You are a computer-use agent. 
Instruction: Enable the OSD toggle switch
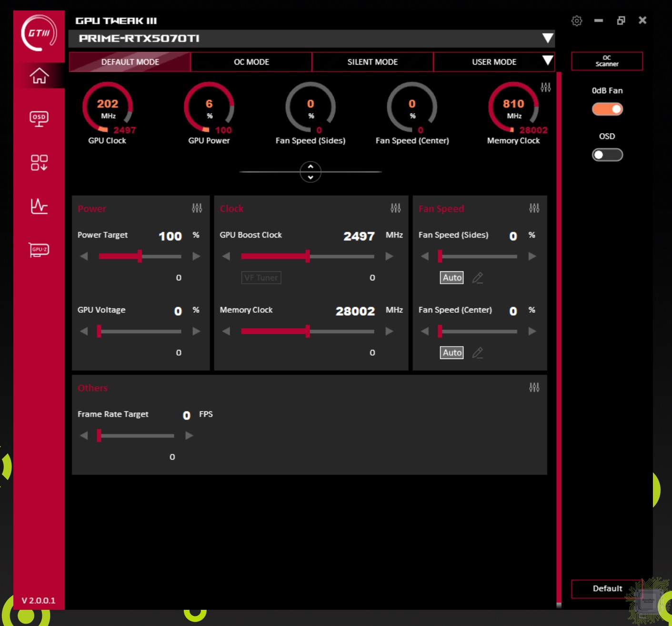pyautogui.click(x=607, y=155)
